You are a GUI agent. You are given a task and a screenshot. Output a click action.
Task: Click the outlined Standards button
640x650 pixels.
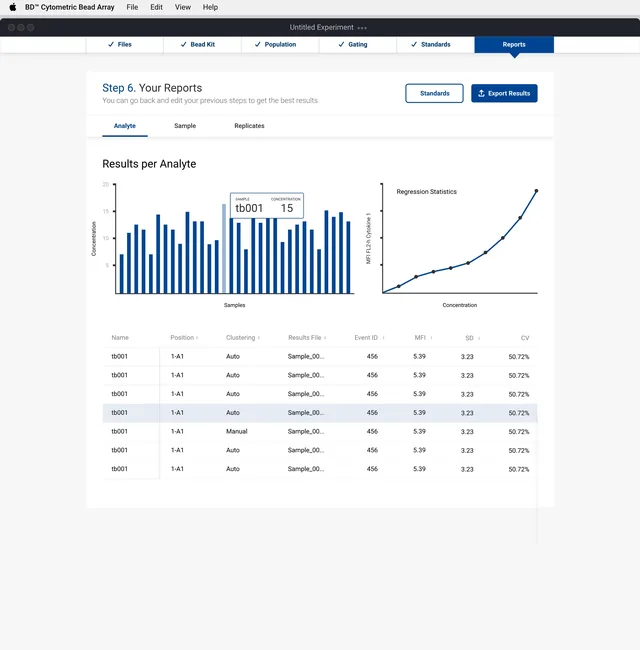click(434, 93)
